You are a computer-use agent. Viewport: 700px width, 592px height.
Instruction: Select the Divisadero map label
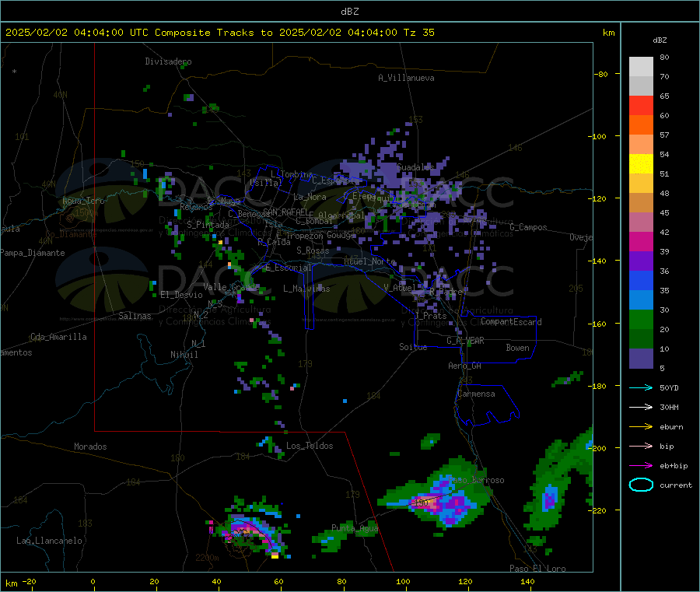(x=168, y=61)
